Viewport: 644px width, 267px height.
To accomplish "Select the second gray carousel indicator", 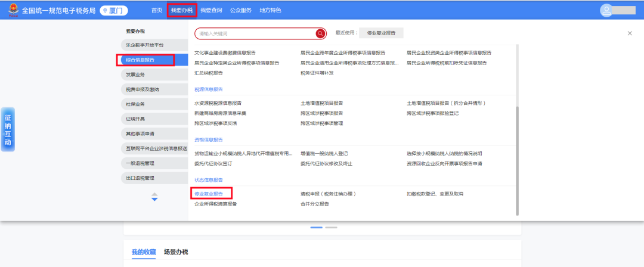I will point(331,227).
